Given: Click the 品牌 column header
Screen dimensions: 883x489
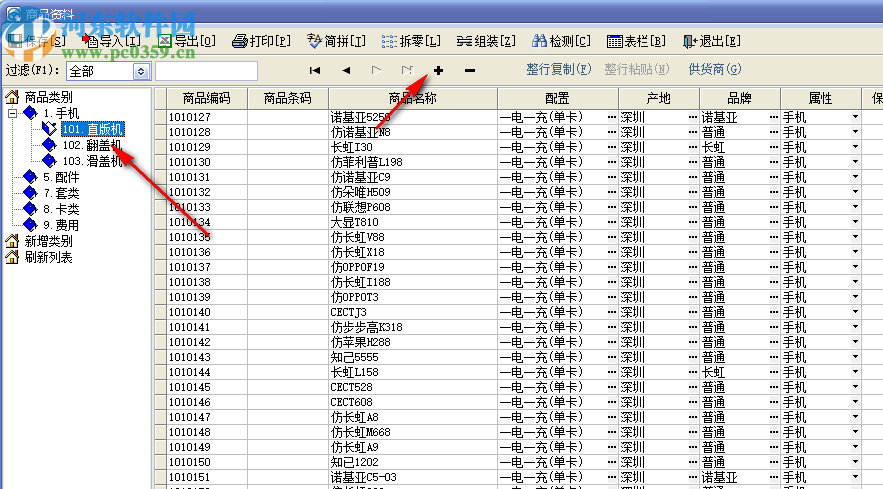Looking at the screenshot, I should pos(740,99).
